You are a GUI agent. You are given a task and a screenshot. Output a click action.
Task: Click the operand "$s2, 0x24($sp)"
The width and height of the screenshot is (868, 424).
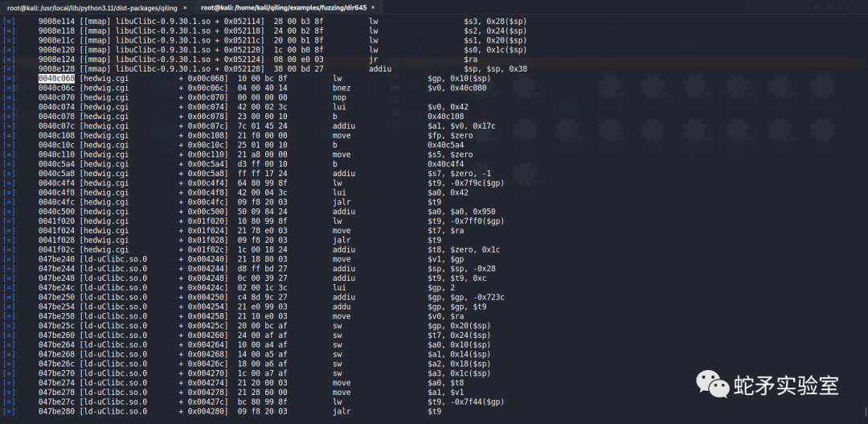tap(495, 31)
